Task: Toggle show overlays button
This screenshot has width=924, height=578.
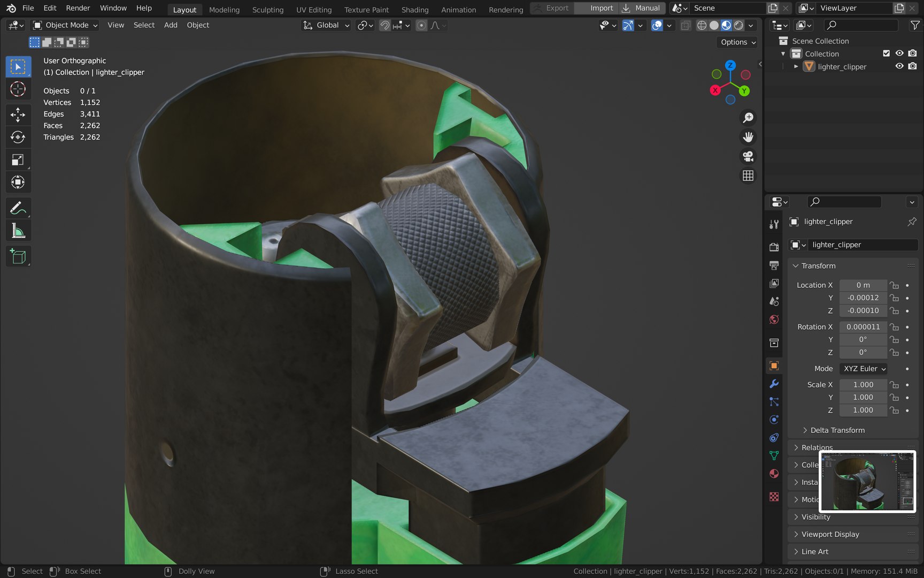Action: click(657, 25)
